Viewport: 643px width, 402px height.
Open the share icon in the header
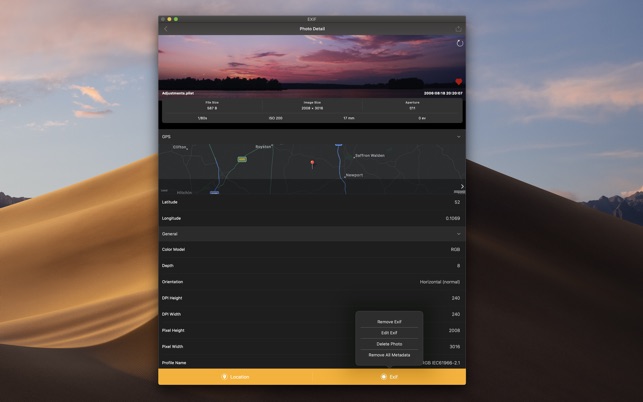coord(458,29)
